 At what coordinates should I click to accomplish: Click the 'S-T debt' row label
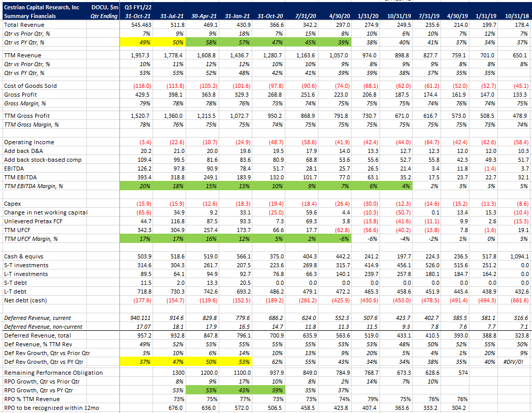(16, 283)
